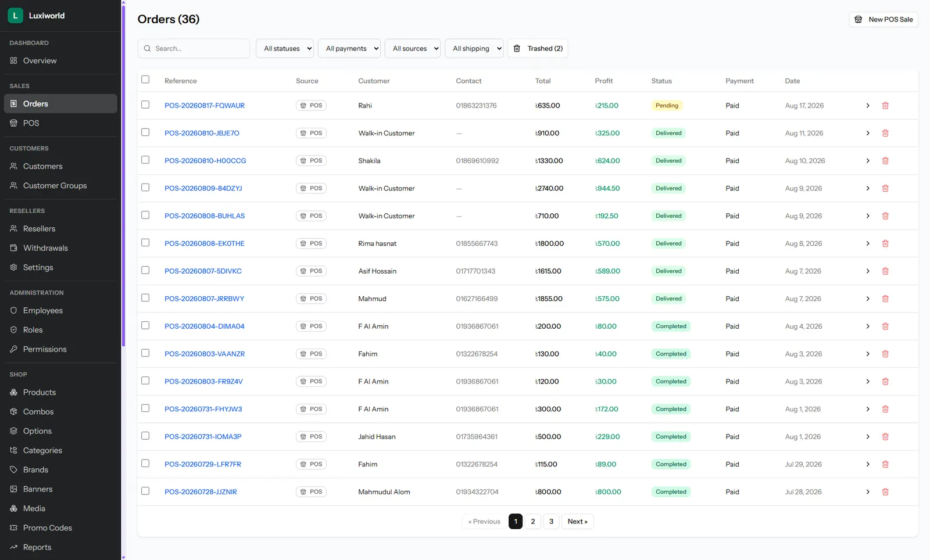The width and height of the screenshot is (930, 560).
Task: Open the POS page from sidebar
Action: tap(60, 123)
